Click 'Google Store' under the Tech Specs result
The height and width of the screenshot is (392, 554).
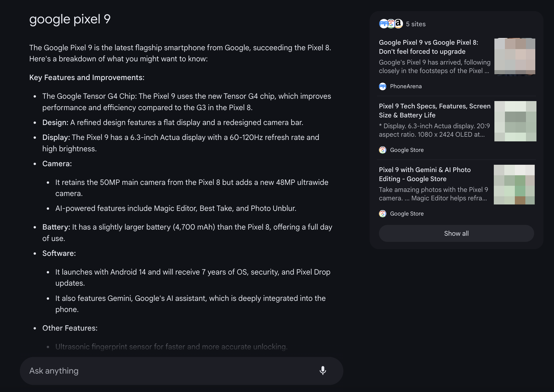(407, 150)
